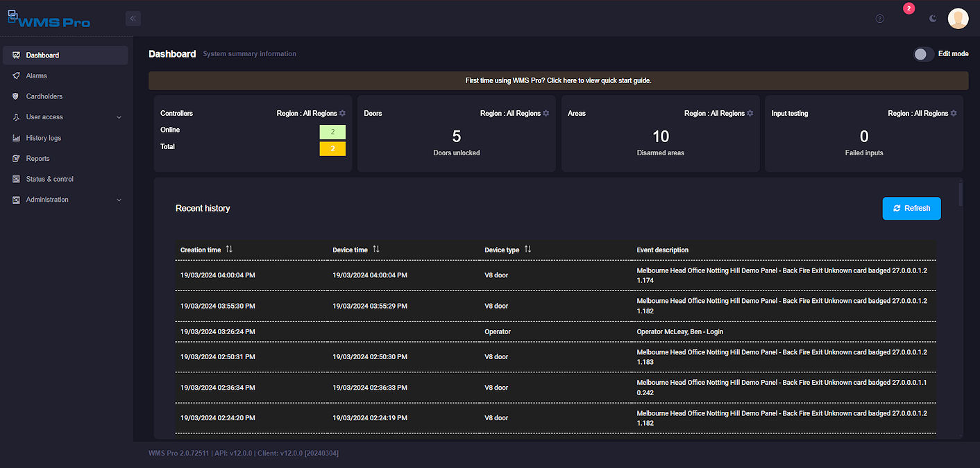This screenshot has width=980, height=468.
Task: Open Input testing region settings gear
Action: pos(954,113)
